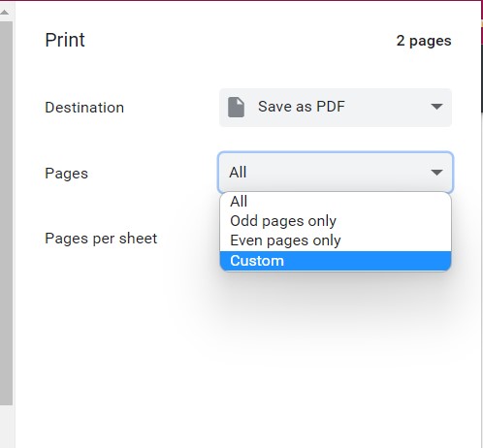Select All in the Pages options list

(336, 202)
